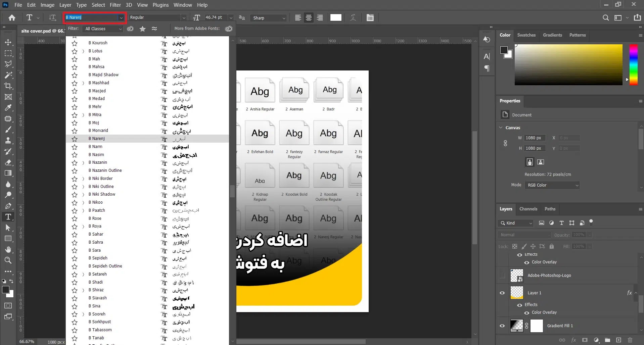Select the Crop tool in toolbar

8,86
